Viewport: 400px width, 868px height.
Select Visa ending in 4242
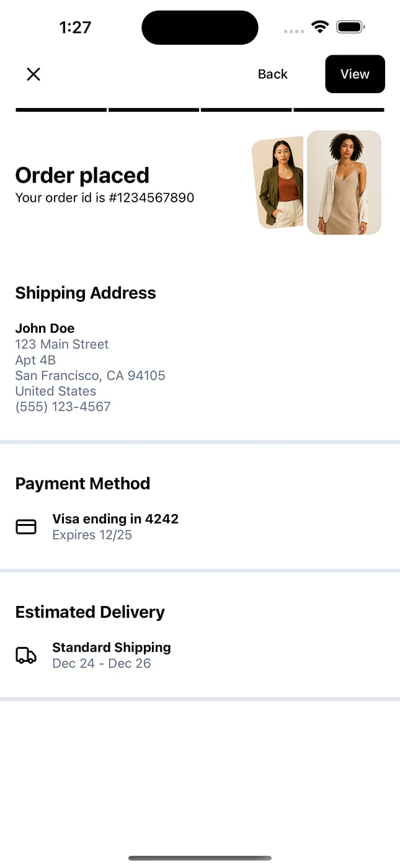115,519
